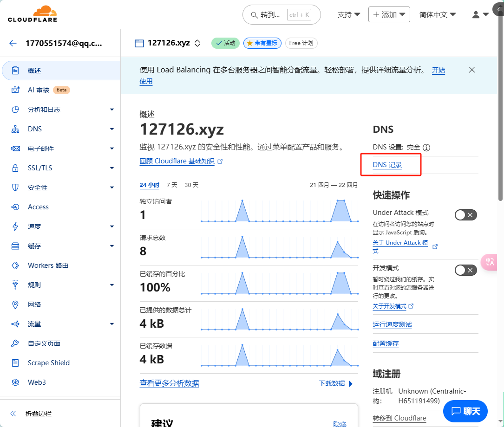Click 转移到 Cloudflare link
The image size is (504, 427).
[x=399, y=418]
